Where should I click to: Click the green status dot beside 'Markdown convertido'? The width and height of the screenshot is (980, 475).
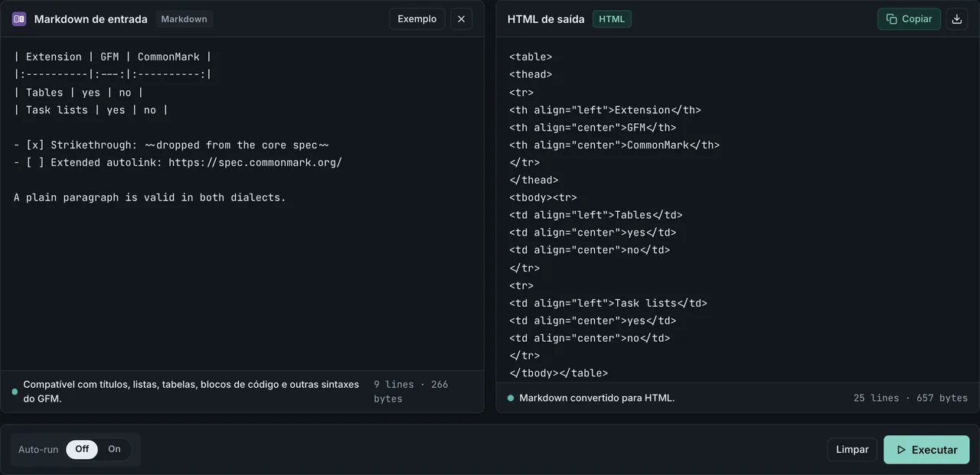click(x=511, y=398)
